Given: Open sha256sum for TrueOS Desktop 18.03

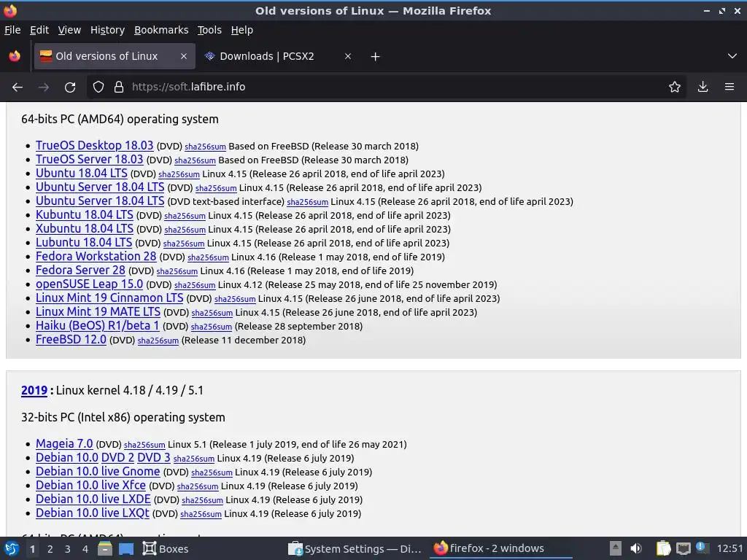Looking at the screenshot, I should [205, 147].
